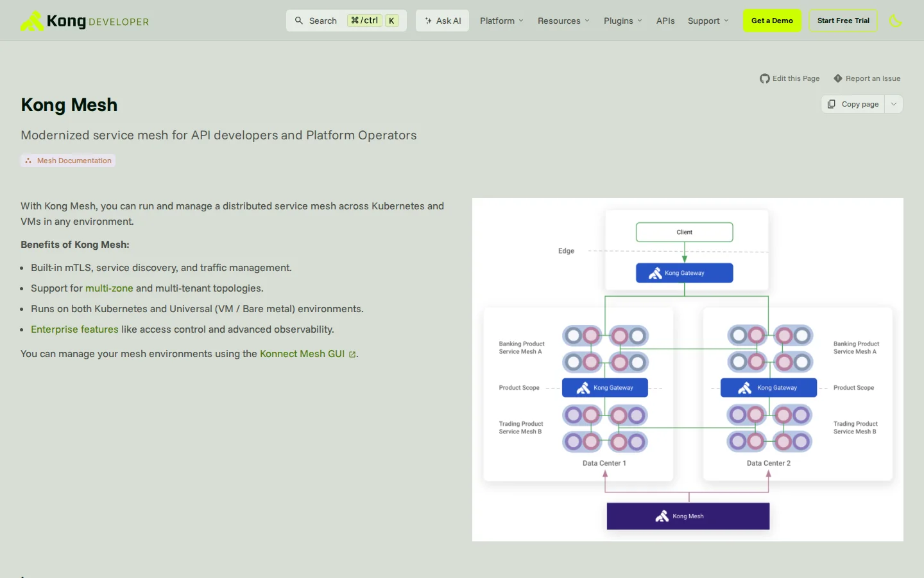Image resolution: width=924 pixels, height=578 pixels.
Task: Click the Kong Mesh architecture diagram's Client box
Action: pyautogui.click(x=685, y=232)
